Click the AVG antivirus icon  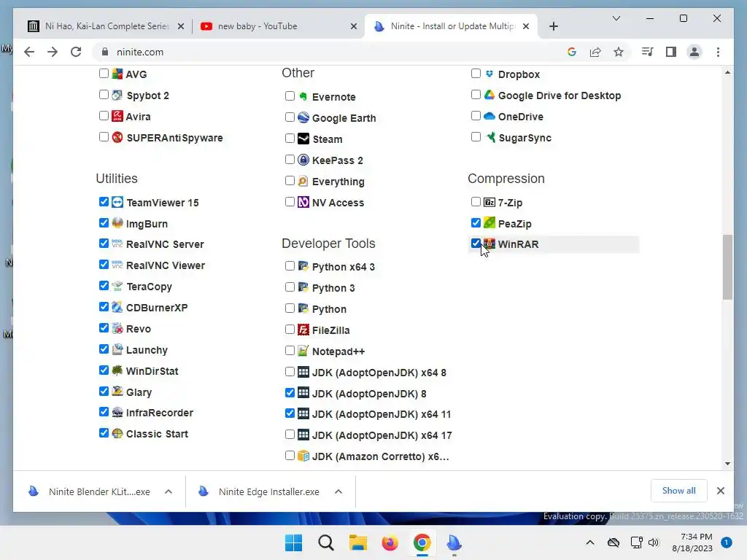(117, 74)
